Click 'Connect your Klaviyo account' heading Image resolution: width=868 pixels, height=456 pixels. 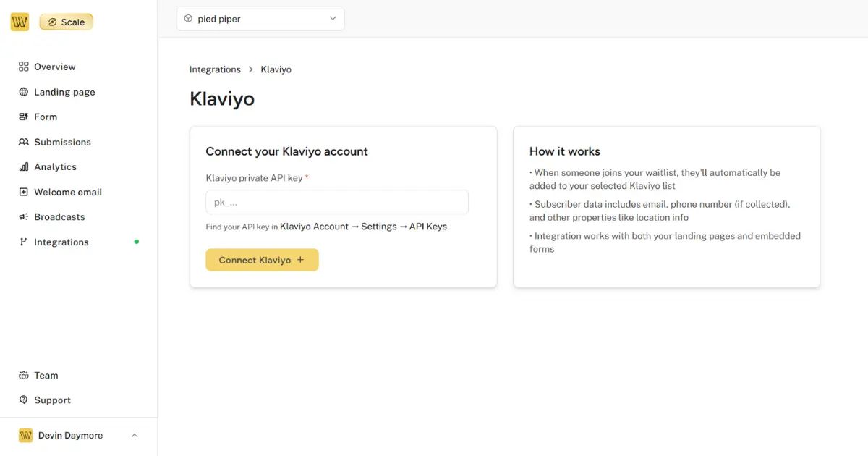[287, 151]
